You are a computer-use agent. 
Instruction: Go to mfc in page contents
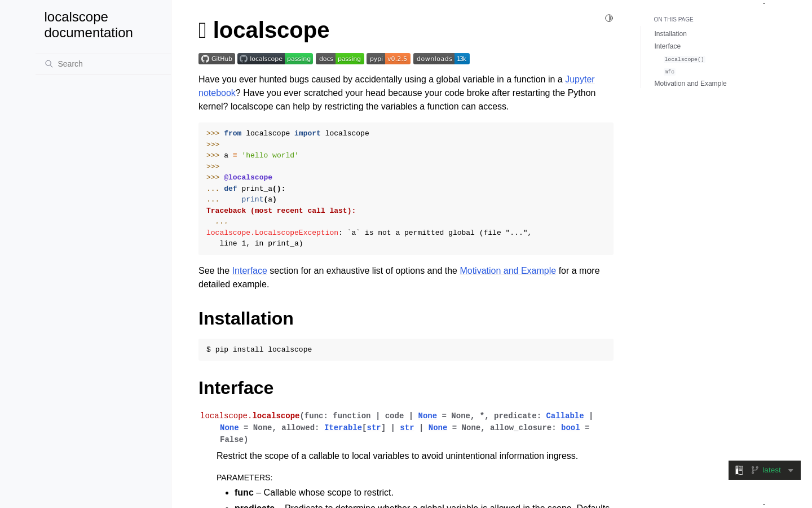coord(669,72)
